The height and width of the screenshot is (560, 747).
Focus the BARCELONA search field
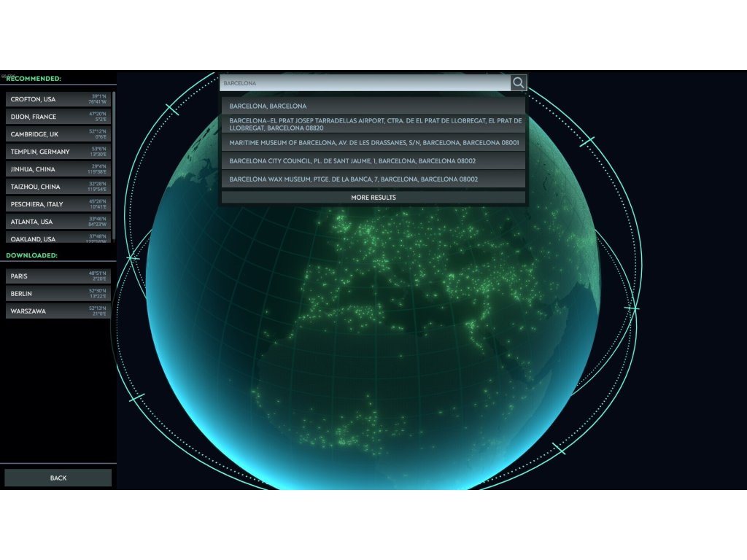click(365, 83)
